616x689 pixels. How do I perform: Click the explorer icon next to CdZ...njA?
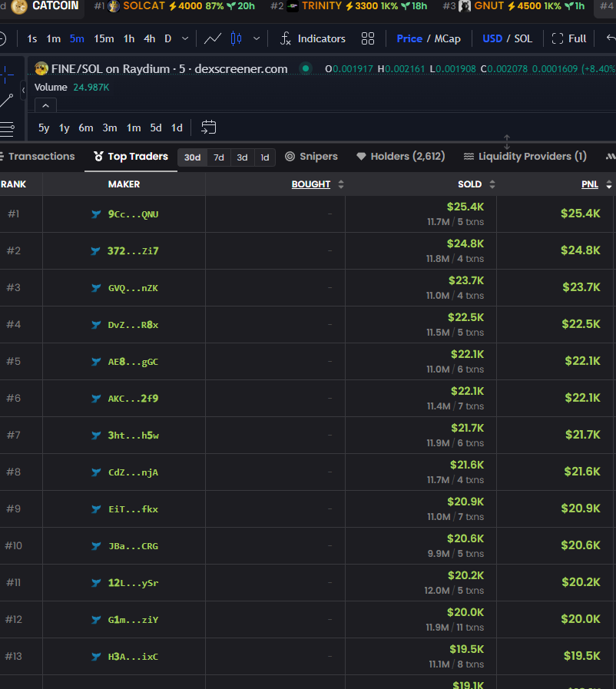click(96, 472)
